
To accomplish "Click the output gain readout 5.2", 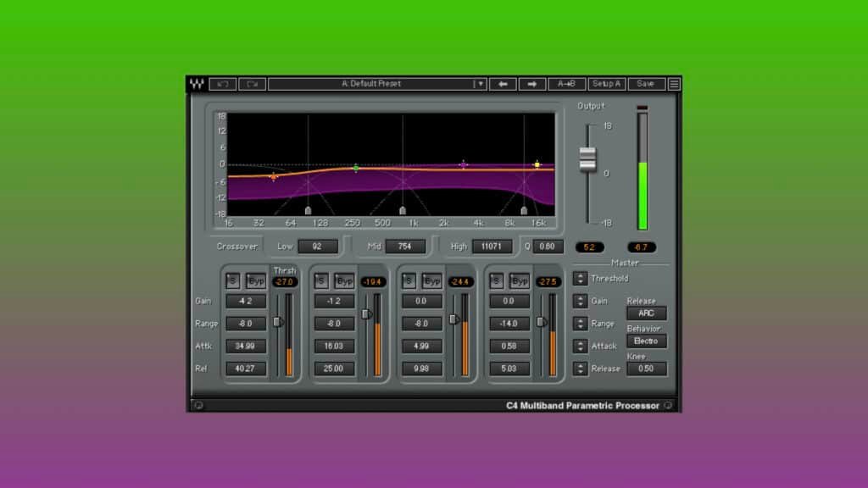I will (590, 247).
